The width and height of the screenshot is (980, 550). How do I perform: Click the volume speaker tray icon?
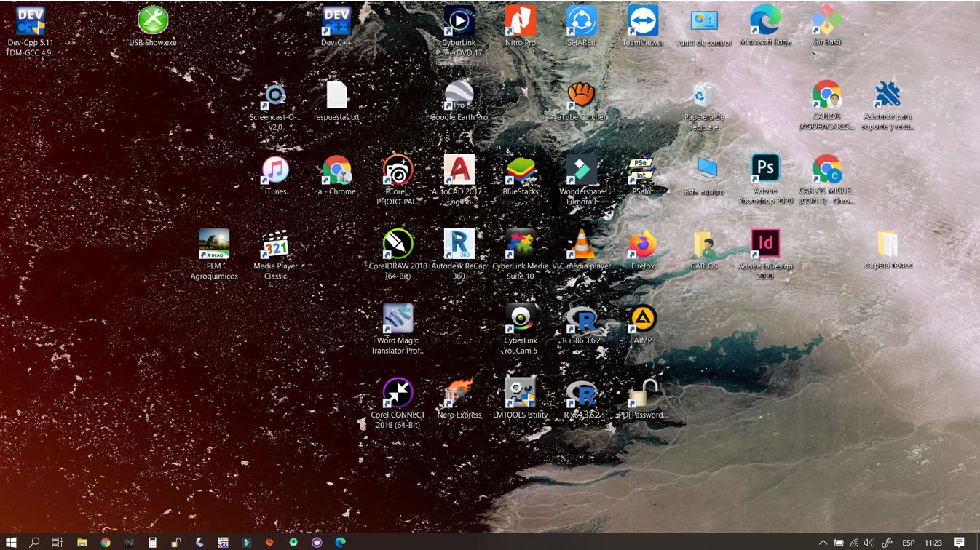coord(869,543)
